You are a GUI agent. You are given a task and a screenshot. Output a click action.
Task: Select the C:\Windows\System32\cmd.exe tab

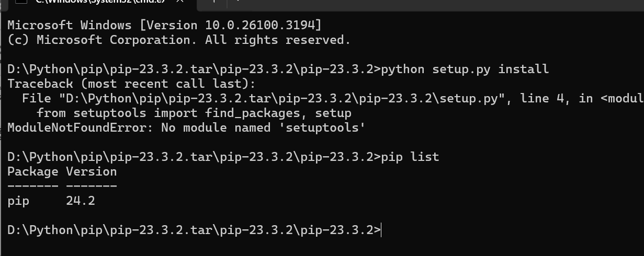tap(99, 2)
